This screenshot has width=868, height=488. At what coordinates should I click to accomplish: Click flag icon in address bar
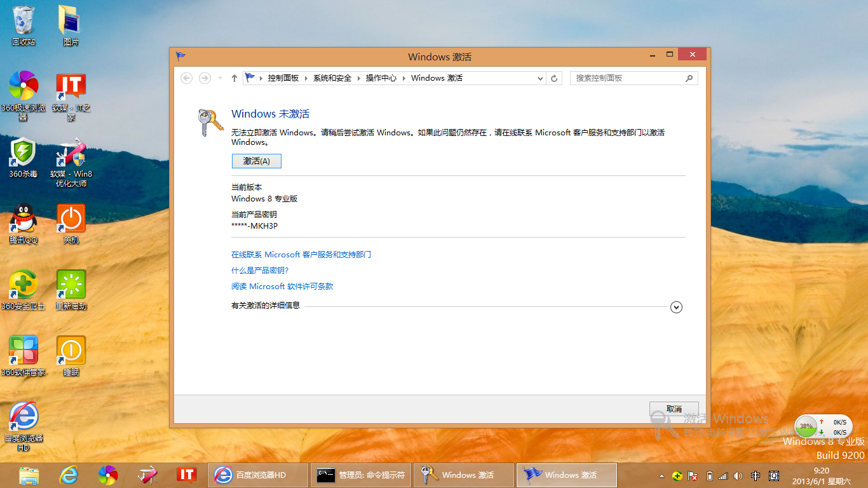250,78
